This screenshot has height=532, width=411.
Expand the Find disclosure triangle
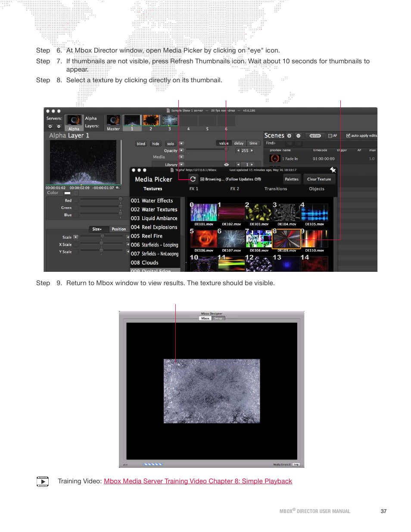274,143
